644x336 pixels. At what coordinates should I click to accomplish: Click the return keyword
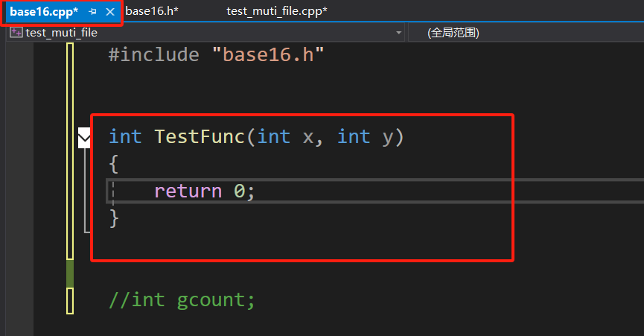(188, 191)
